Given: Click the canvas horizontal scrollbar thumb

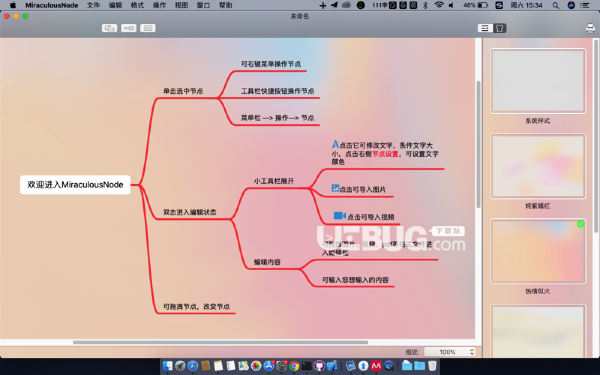Looking at the screenshot, I should click(x=220, y=342).
